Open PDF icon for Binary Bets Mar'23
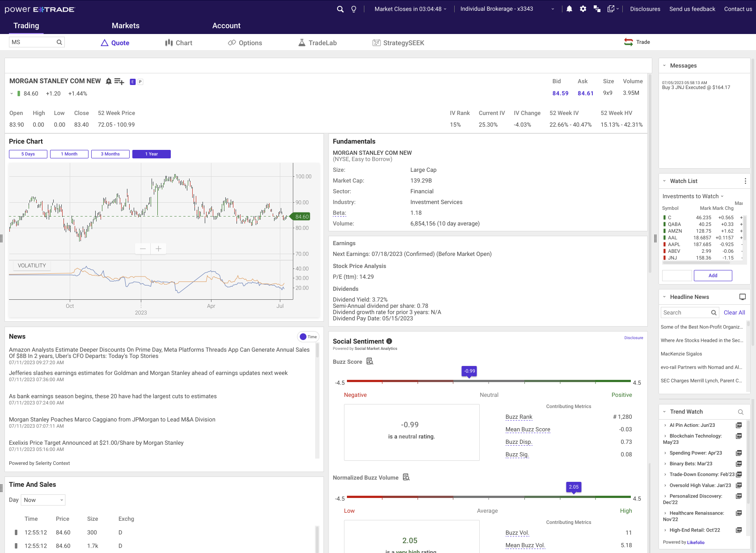Screen dimensions: 756x553 (739, 464)
